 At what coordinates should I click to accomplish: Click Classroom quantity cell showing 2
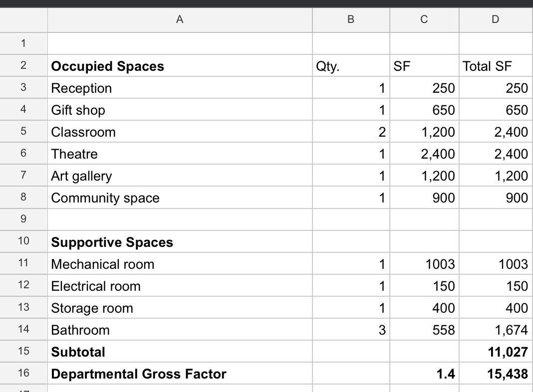(351, 132)
